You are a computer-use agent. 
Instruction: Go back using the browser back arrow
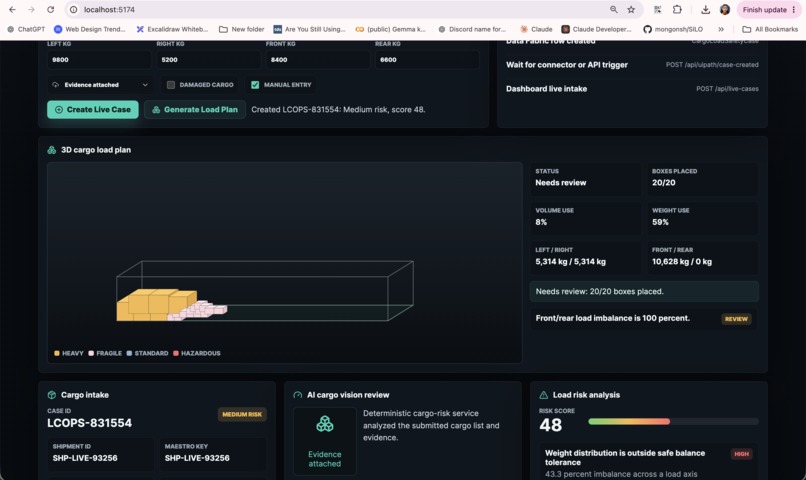point(12,9)
